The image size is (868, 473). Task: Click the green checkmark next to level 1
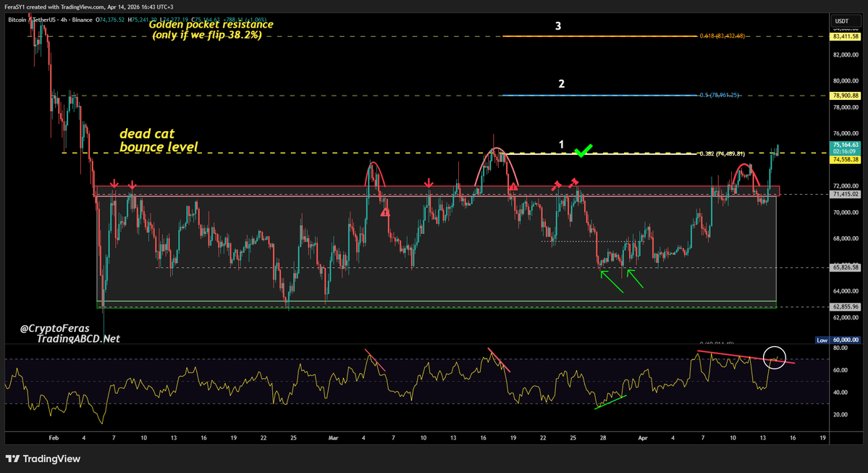pos(583,150)
